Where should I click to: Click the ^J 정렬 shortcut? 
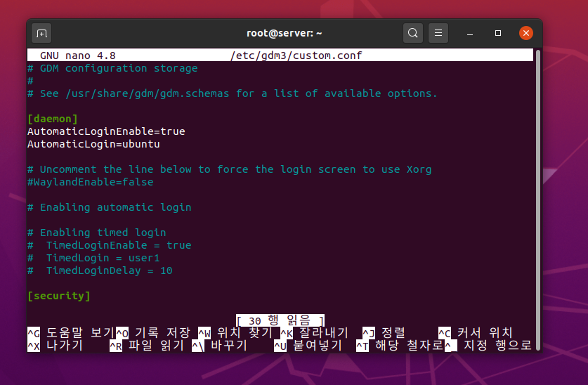pyautogui.click(x=384, y=333)
